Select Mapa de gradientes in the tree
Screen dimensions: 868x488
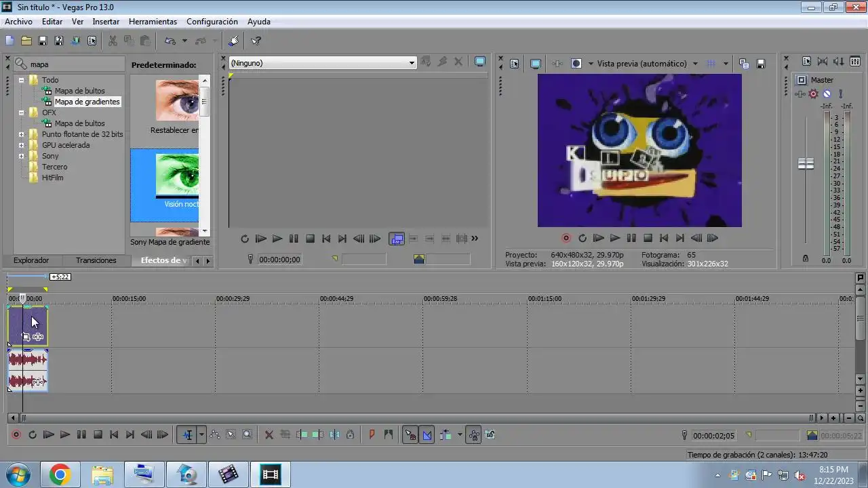(x=87, y=102)
